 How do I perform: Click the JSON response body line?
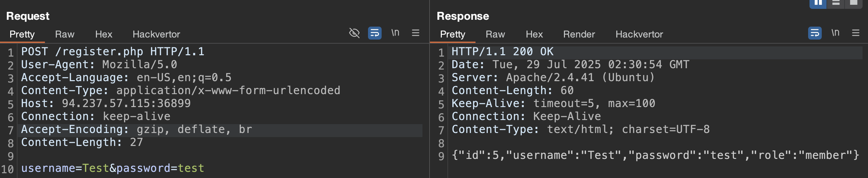click(x=655, y=155)
